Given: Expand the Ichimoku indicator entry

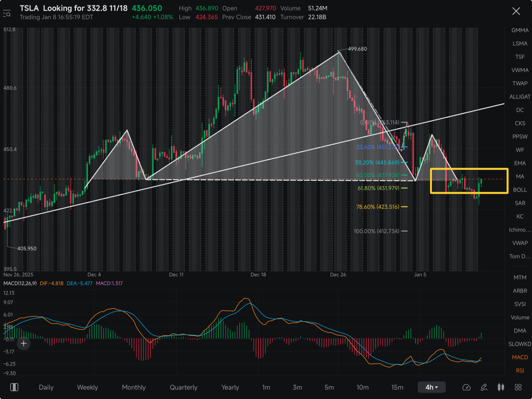Looking at the screenshot, I should [x=520, y=230].
